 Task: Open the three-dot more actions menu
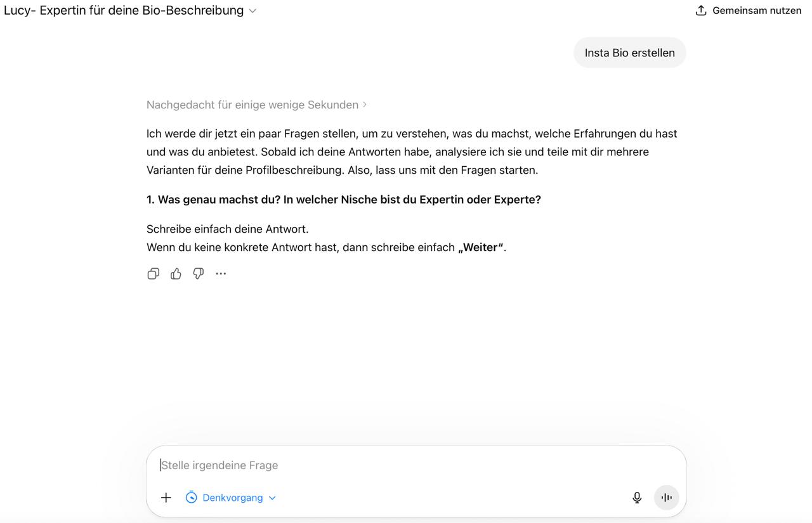click(x=221, y=274)
